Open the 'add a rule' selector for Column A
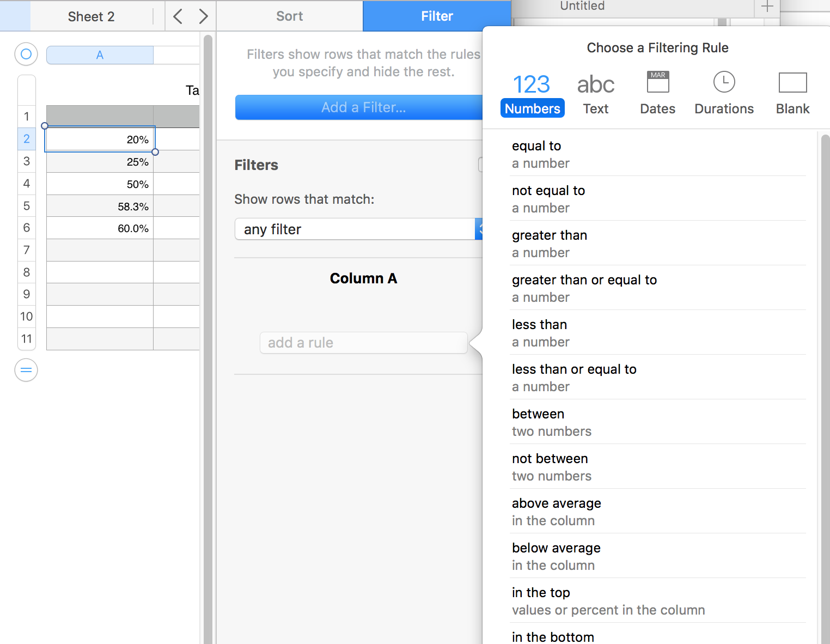This screenshot has height=644, width=830. (363, 343)
